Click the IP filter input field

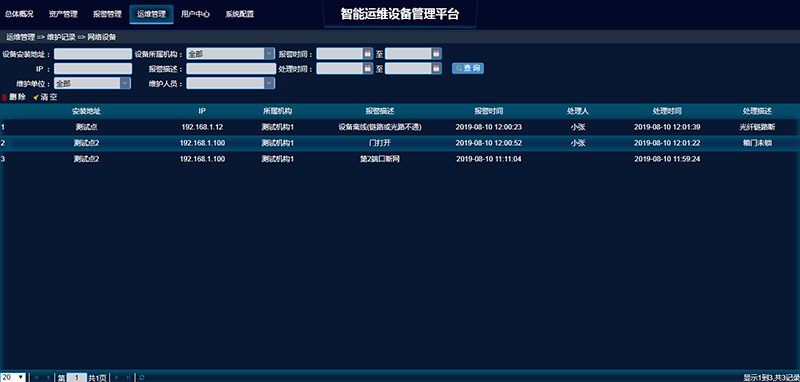pyautogui.click(x=93, y=68)
